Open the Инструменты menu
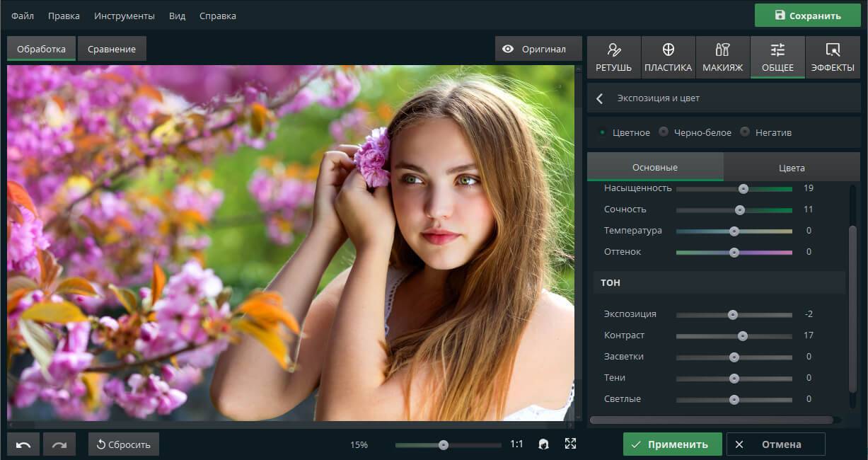The image size is (868, 460). 125,16
